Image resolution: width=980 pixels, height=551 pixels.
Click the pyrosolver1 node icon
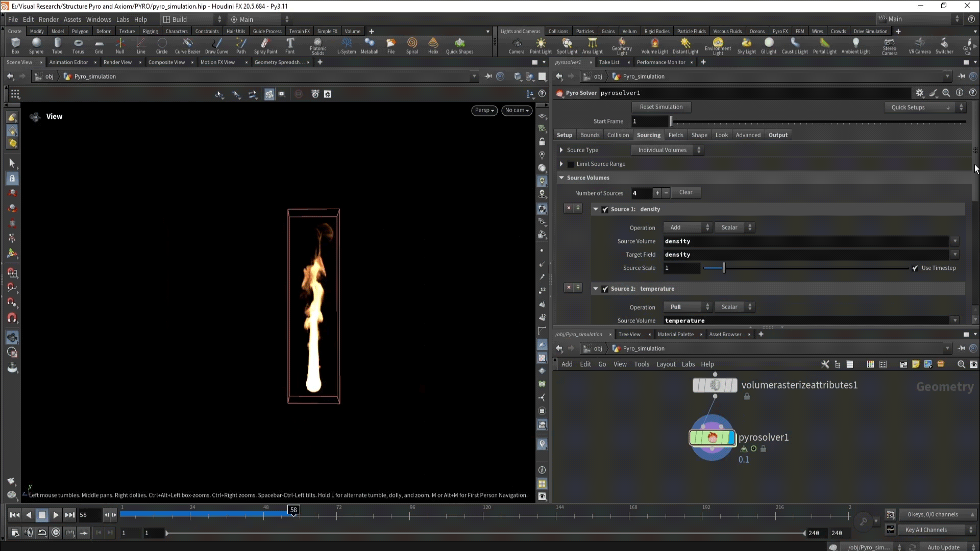pyautogui.click(x=712, y=437)
